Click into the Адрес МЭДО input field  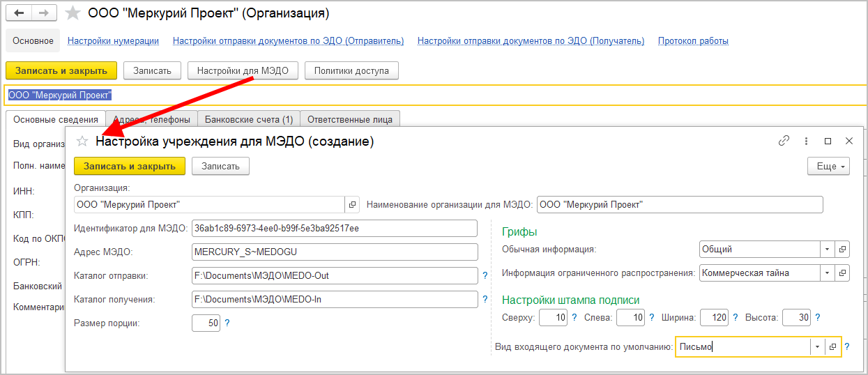335,252
